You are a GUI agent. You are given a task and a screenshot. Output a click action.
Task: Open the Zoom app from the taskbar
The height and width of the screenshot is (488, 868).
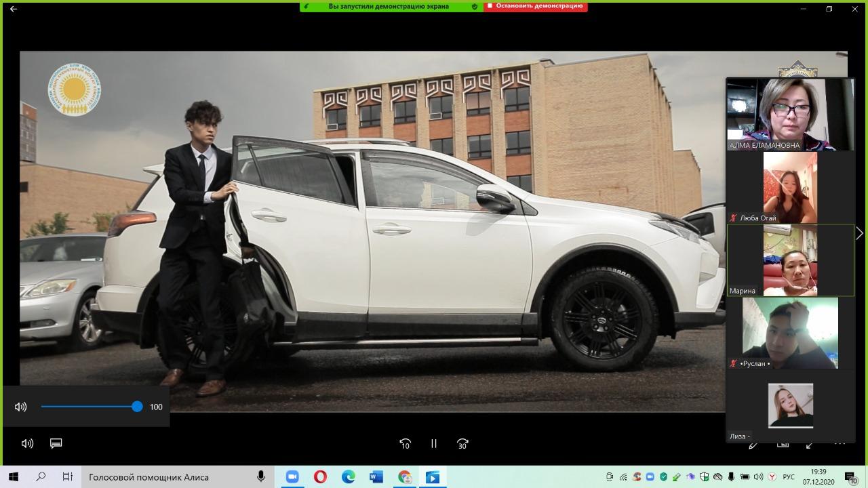point(292,477)
